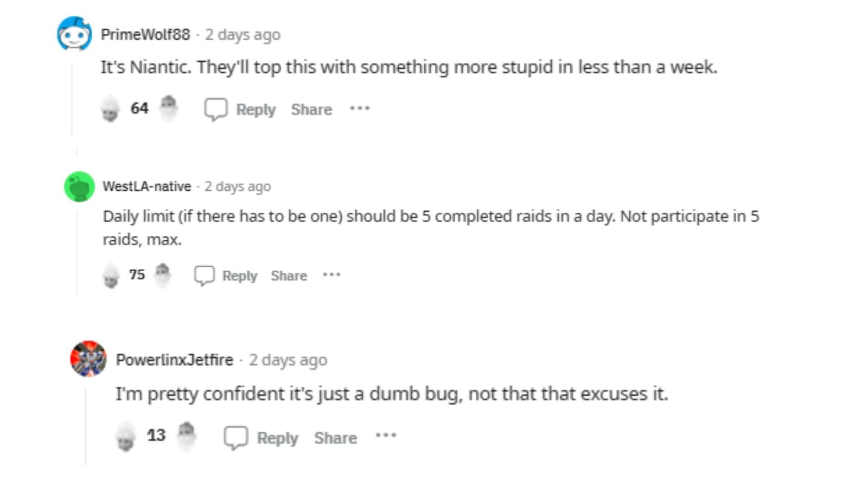
Task: Expand three-dot menu on PowerlinxJetfire's comment
Action: tap(386, 435)
